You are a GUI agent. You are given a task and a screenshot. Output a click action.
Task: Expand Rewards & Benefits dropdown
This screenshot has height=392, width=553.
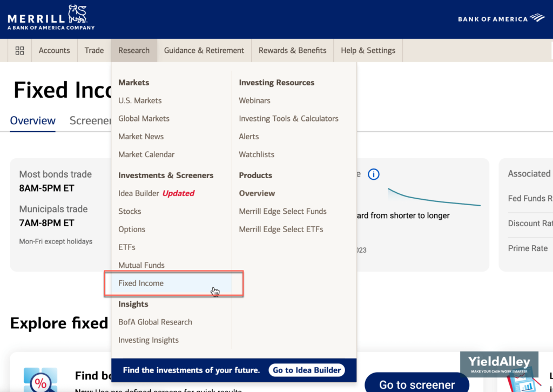click(292, 50)
